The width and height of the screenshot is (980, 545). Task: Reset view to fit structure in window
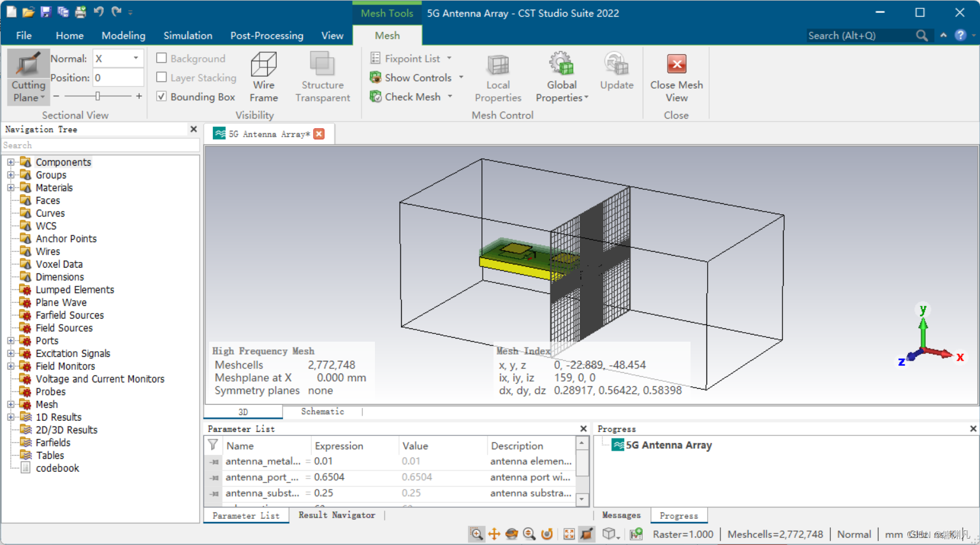pos(569,534)
